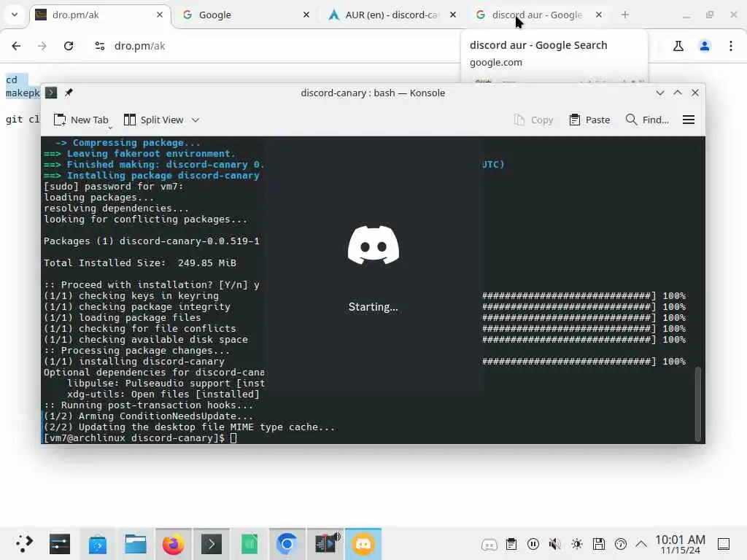Screen dimensions: 747x560
Task: Open Find in Konsole toolbar
Action: tap(647, 120)
